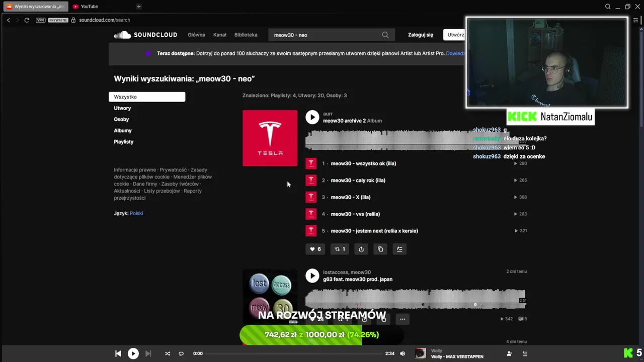Open more options for g63 track
Screen dimensions: 644x362
(x=403, y=319)
